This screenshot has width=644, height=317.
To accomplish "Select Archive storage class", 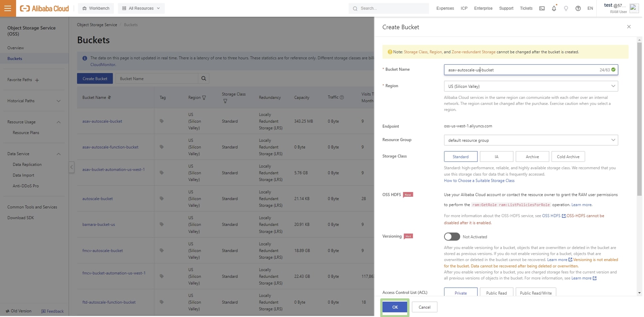I will (x=532, y=157).
